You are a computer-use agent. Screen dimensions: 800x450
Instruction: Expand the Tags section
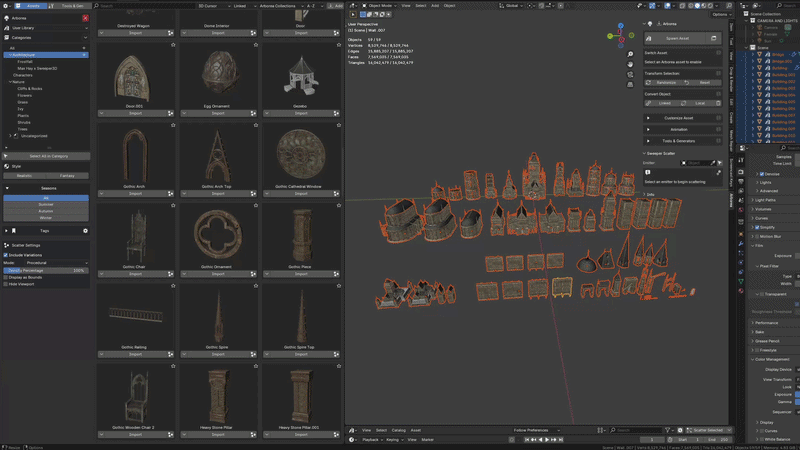(6, 231)
